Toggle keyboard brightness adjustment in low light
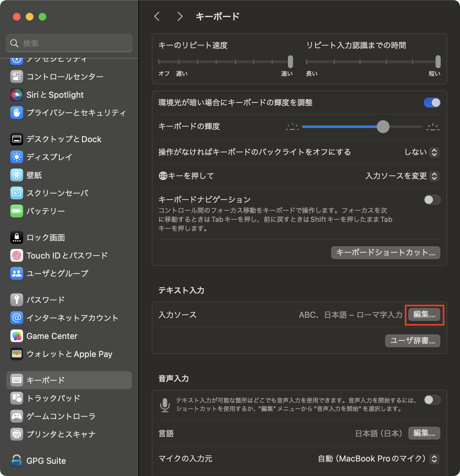This screenshot has width=460, height=476. (x=432, y=103)
